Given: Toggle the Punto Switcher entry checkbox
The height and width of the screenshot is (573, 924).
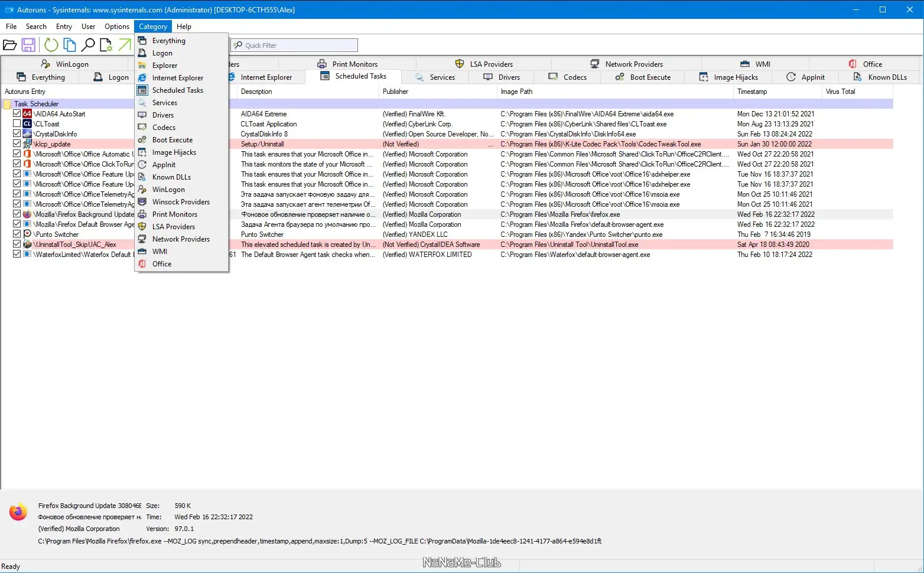Looking at the screenshot, I should [x=17, y=235].
